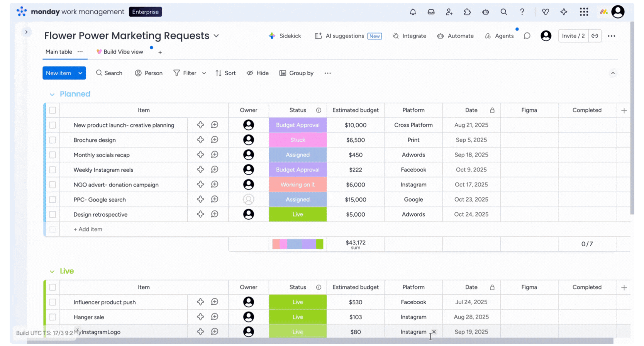Select the Monthly socials recap checkbox
The height and width of the screenshot is (346, 644).
[53, 155]
